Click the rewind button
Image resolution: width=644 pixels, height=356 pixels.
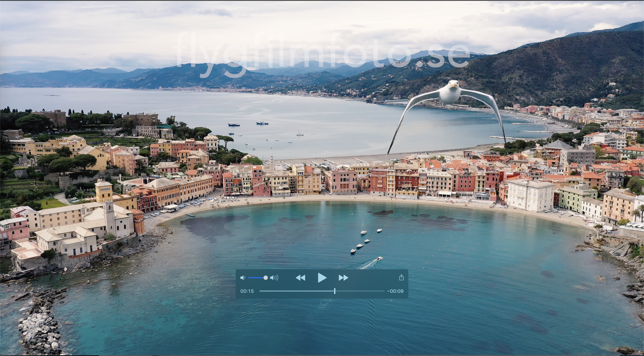coord(300,278)
